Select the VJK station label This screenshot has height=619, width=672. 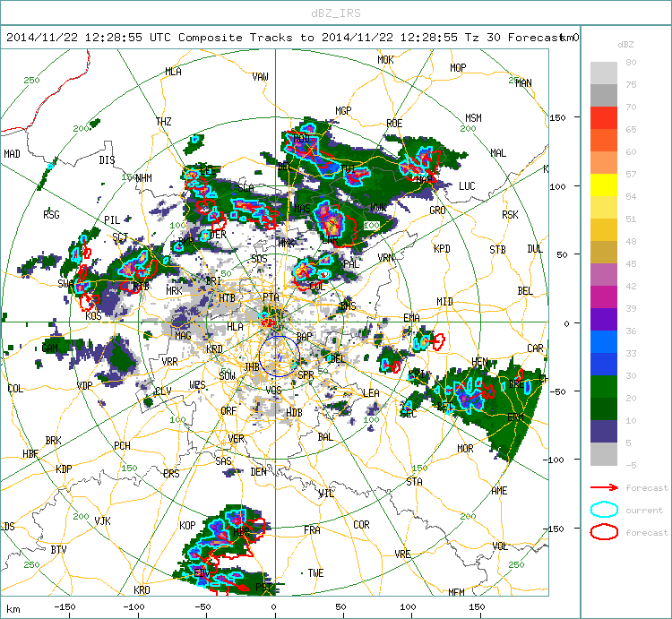102,520
